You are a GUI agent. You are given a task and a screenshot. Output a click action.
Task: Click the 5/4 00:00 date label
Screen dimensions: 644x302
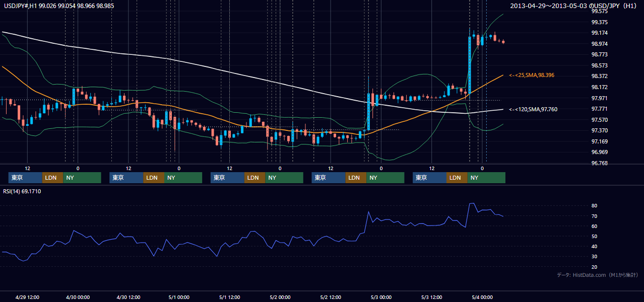coord(482,297)
